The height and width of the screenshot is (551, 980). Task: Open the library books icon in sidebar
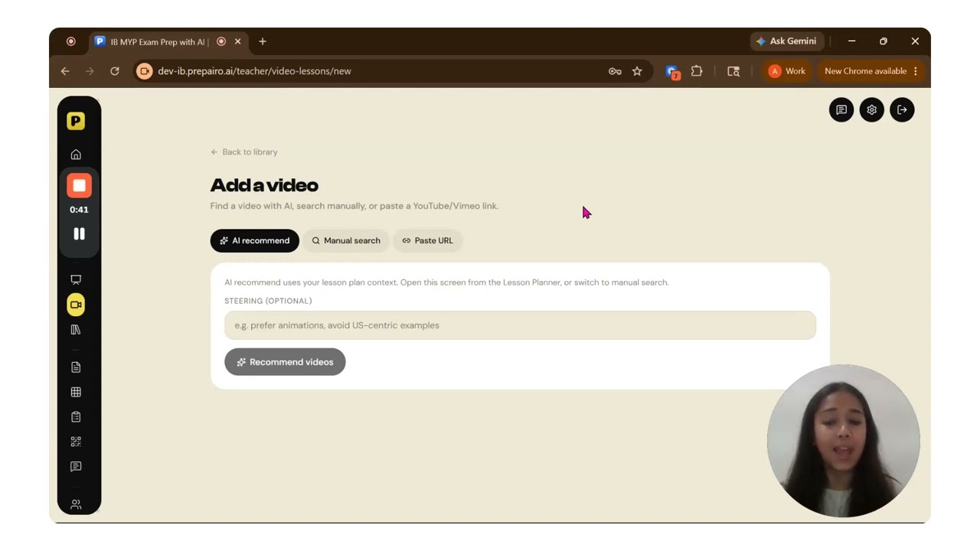tap(76, 330)
